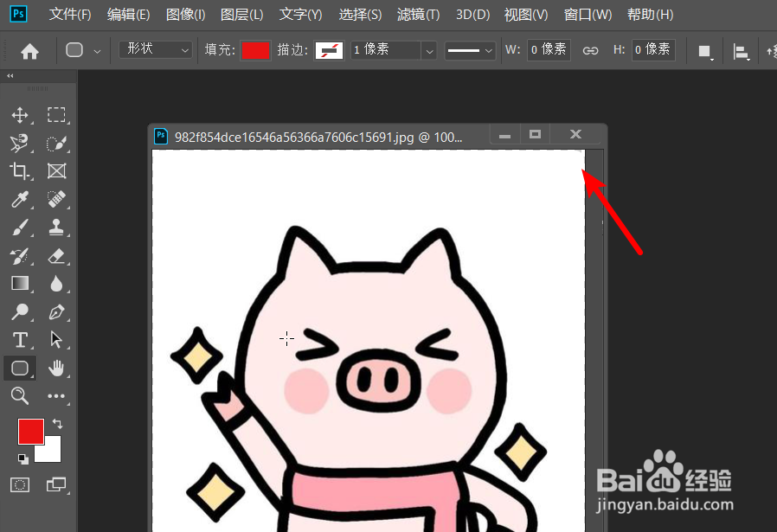This screenshot has width=777, height=532.
Task: Select the Polygonal Lasso tool
Action: coord(20,143)
